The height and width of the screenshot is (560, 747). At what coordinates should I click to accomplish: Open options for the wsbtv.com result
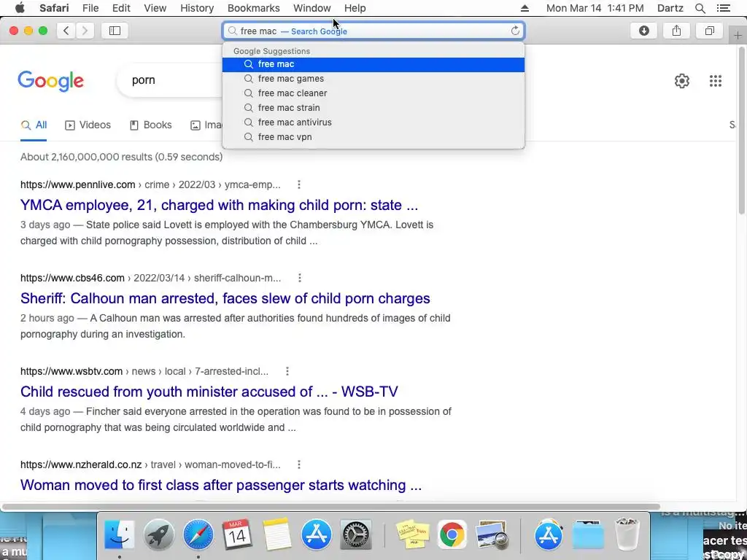tap(287, 371)
